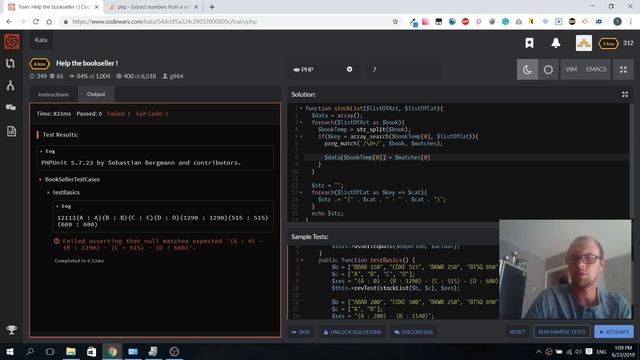Click Unlock Solutions

[352, 332]
